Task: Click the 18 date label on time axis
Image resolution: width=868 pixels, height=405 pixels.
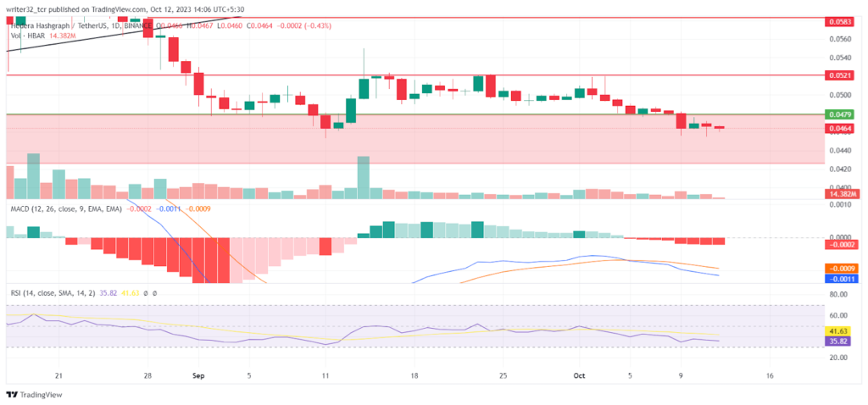Action: [414, 375]
